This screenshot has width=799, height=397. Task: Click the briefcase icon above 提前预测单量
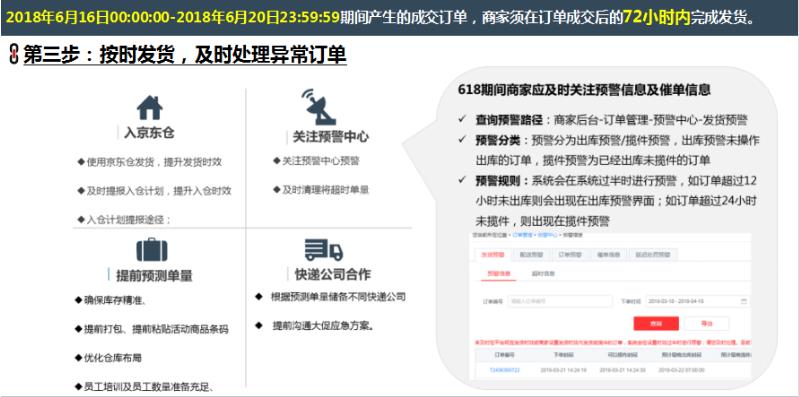click(152, 250)
